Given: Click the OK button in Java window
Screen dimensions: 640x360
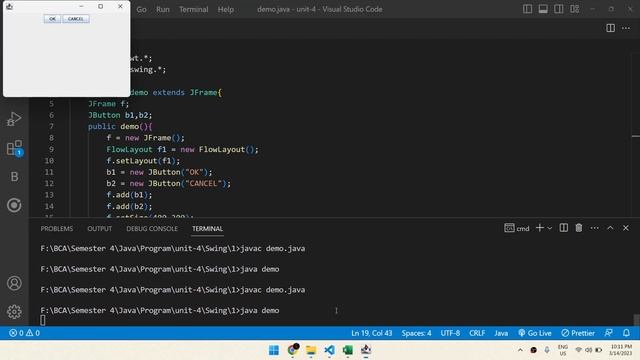Looking at the screenshot, I should click(52, 19).
